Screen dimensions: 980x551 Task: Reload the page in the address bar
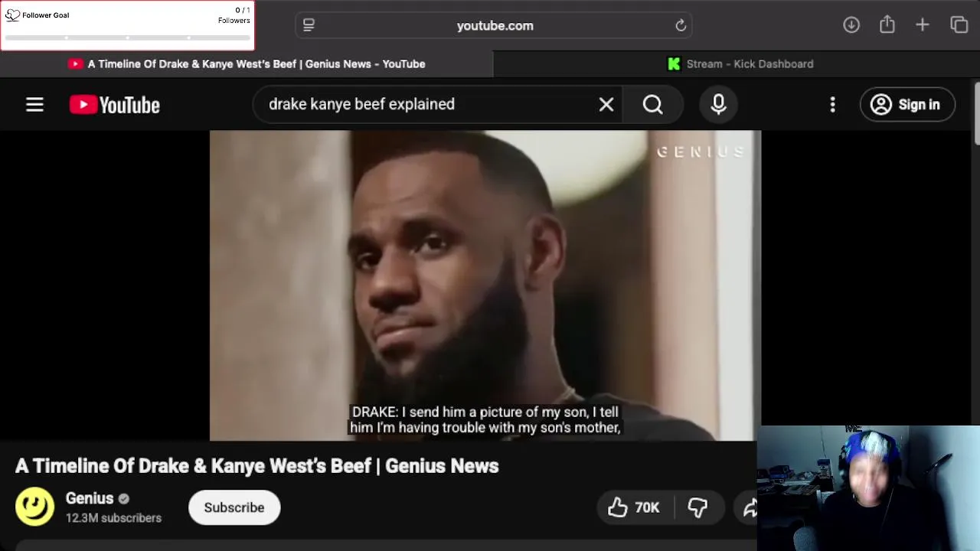[x=681, y=25]
